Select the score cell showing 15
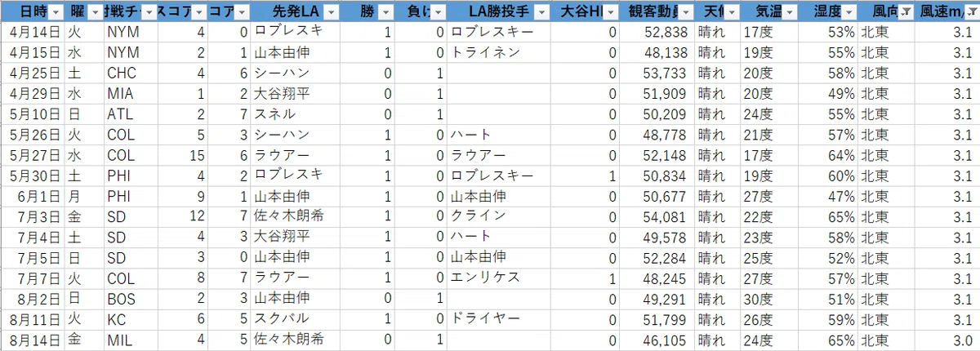Image resolution: width=980 pixels, height=351 pixels. click(x=182, y=155)
